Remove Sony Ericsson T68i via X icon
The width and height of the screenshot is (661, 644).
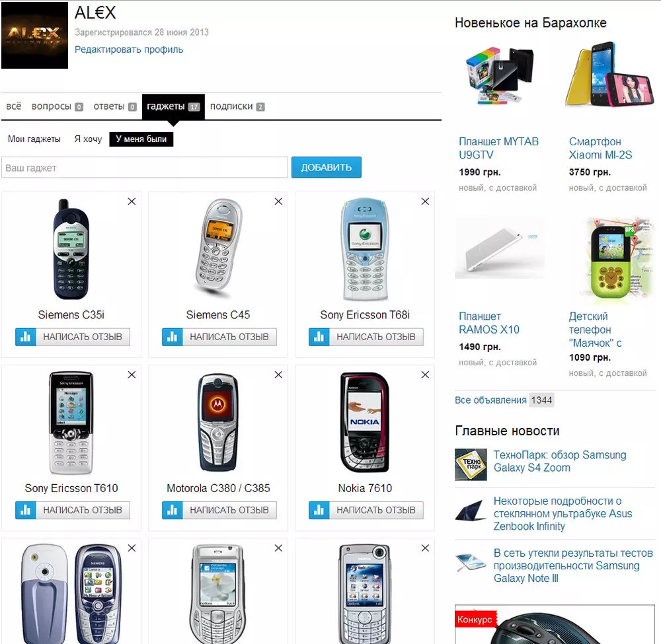(x=425, y=201)
